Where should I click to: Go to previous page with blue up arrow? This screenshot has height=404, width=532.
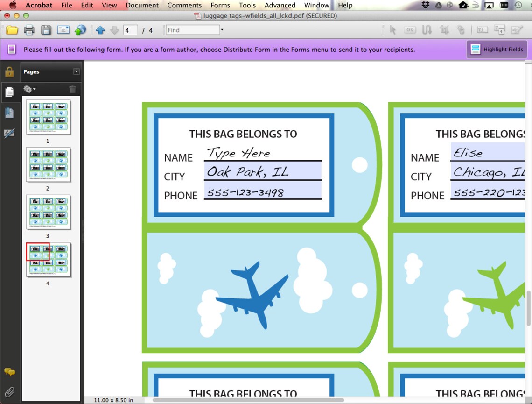[100, 30]
